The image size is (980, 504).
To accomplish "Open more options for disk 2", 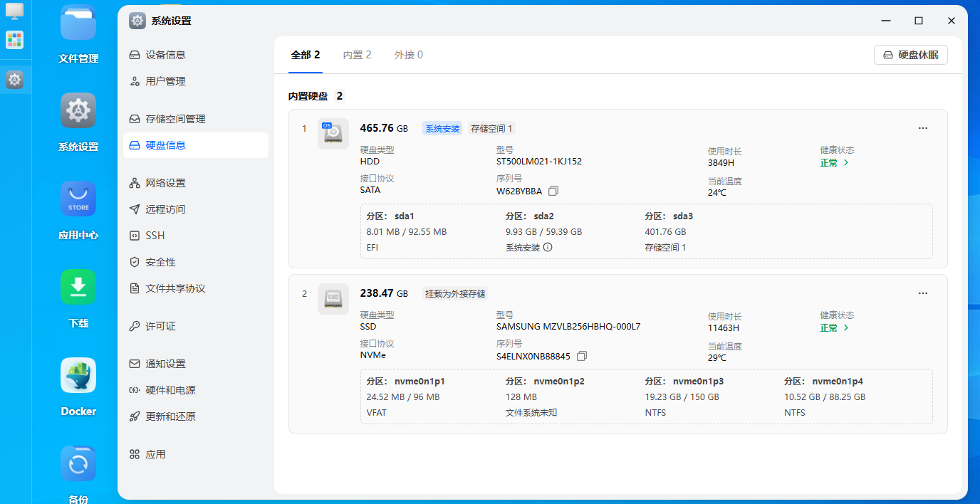I will point(922,293).
